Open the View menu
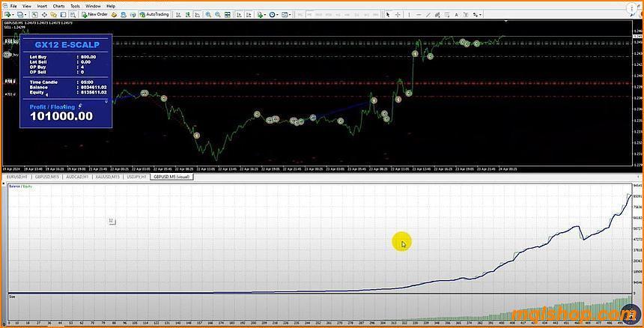The image size is (644, 328). click(x=27, y=6)
